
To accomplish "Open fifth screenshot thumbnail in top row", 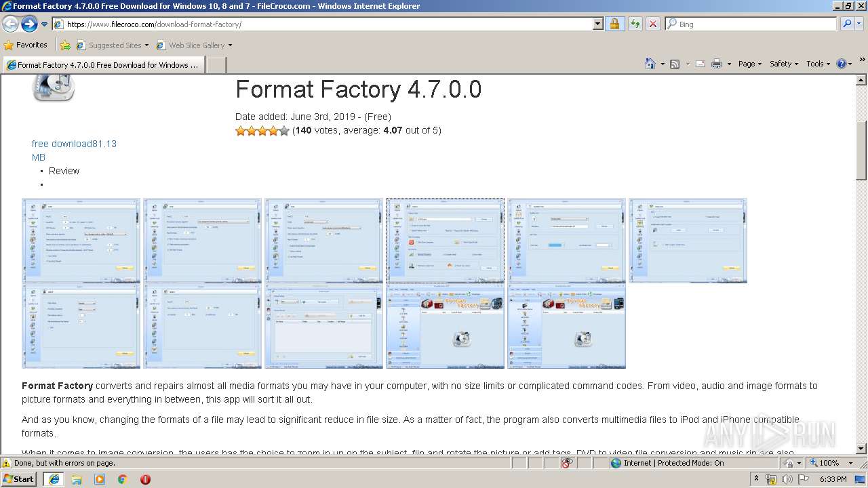I will pos(566,241).
